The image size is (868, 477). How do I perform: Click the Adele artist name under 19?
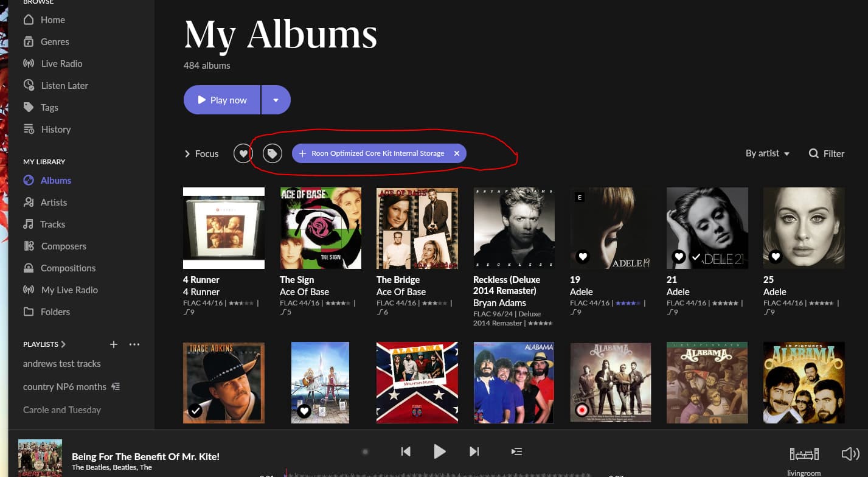click(x=582, y=292)
